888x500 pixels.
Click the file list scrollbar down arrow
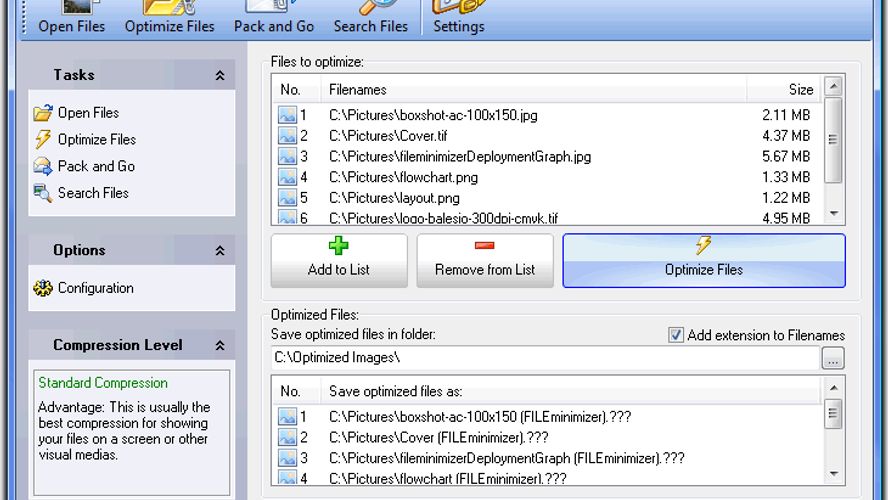[x=834, y=214]
